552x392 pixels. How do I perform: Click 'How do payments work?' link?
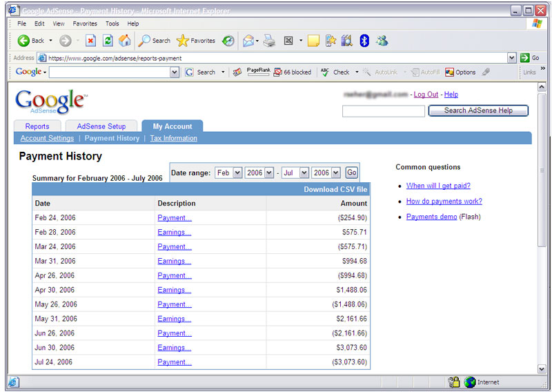pos(444,201)
